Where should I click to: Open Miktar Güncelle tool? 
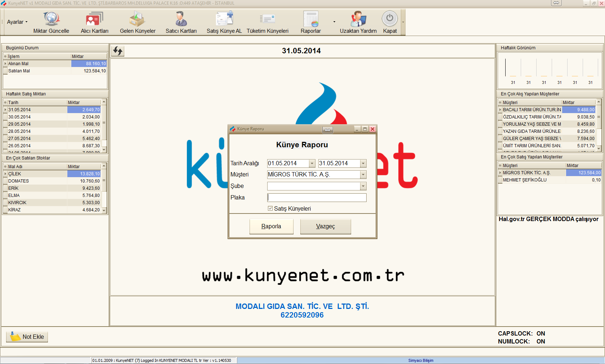coord(51,22)
